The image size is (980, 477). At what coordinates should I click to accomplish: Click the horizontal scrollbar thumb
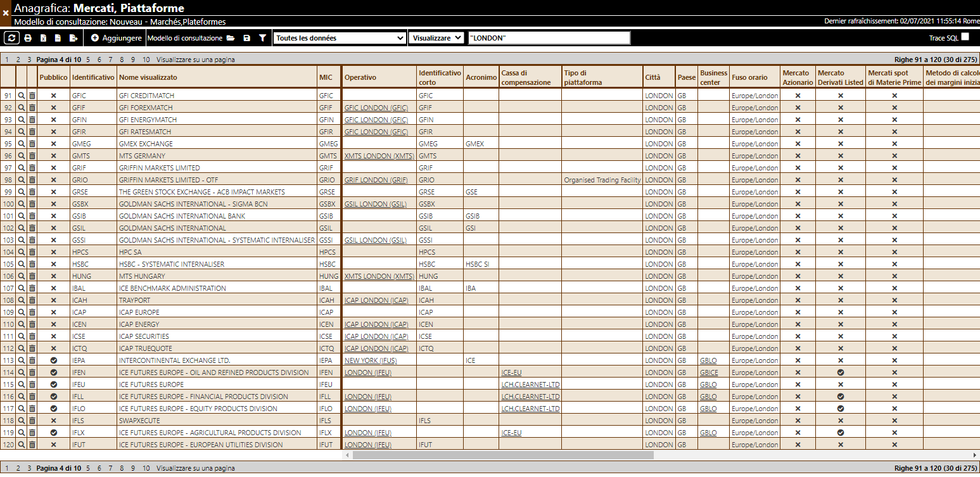pyautogui.click(x=503, y=455)
